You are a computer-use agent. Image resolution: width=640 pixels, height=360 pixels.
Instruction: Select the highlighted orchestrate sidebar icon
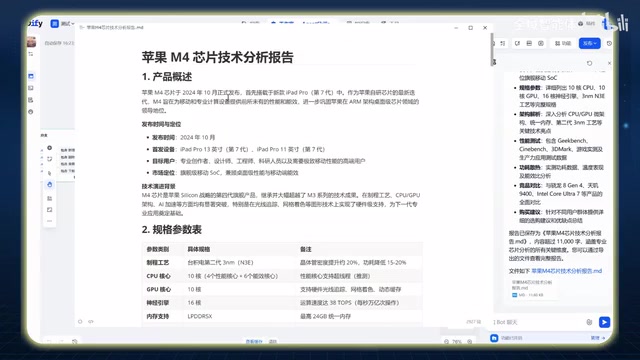click(31, 76)
